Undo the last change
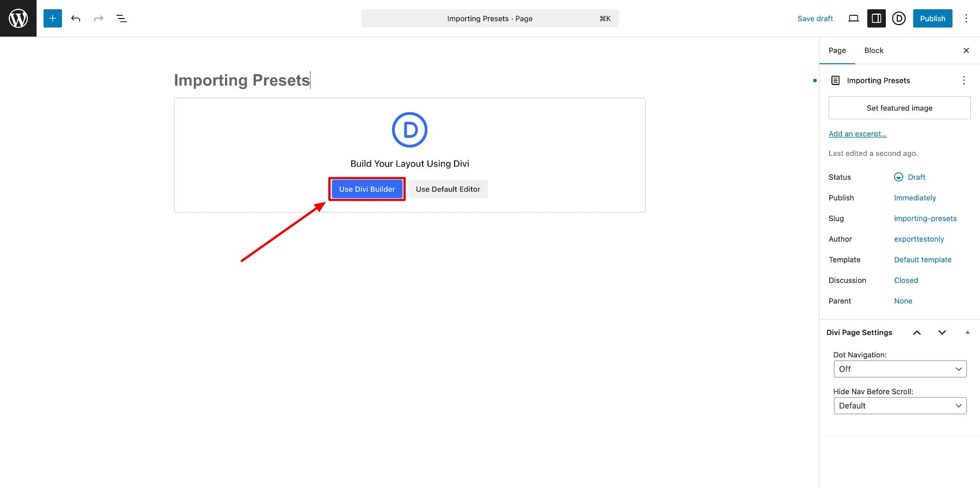Image resolution: width=980 pixels, height=500 pixels. [76, 19]
